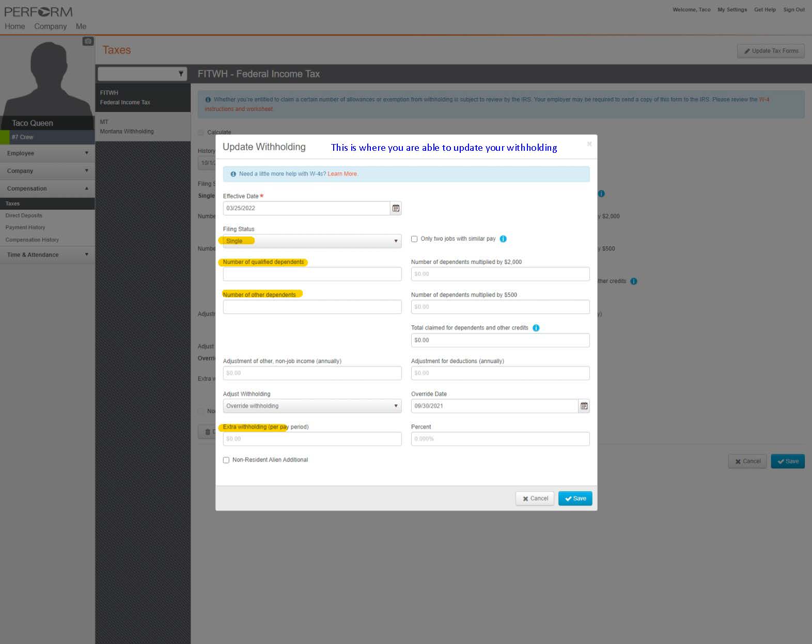The height and width of the screenshot is (644, 812).
Task: Save the withholding changes in dialog
Action: click(575, 498)
